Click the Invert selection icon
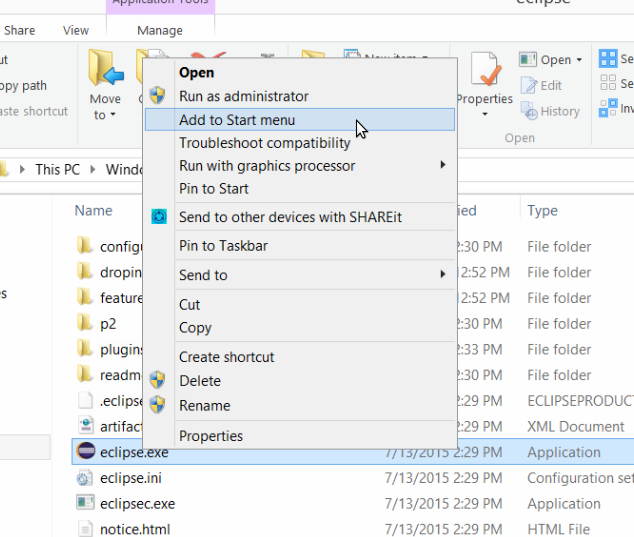The height and width of the screenshot is (537, 634). click(608, 108)
